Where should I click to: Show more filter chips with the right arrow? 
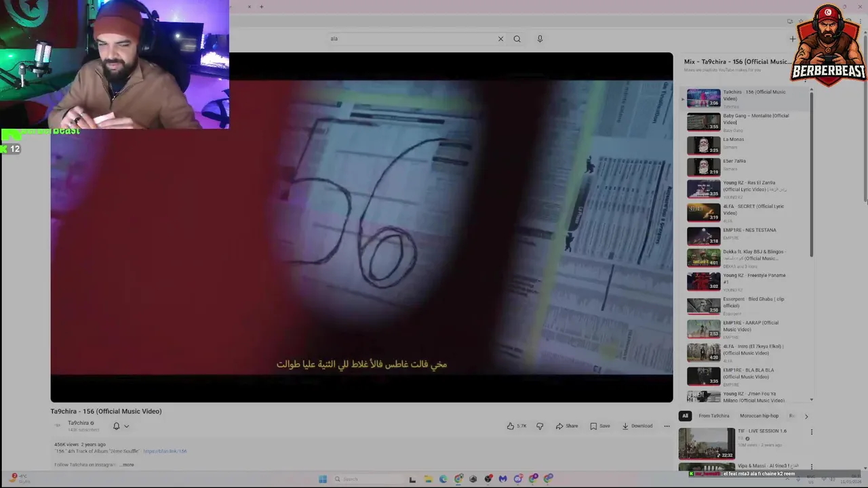click(x=806, y=415)
